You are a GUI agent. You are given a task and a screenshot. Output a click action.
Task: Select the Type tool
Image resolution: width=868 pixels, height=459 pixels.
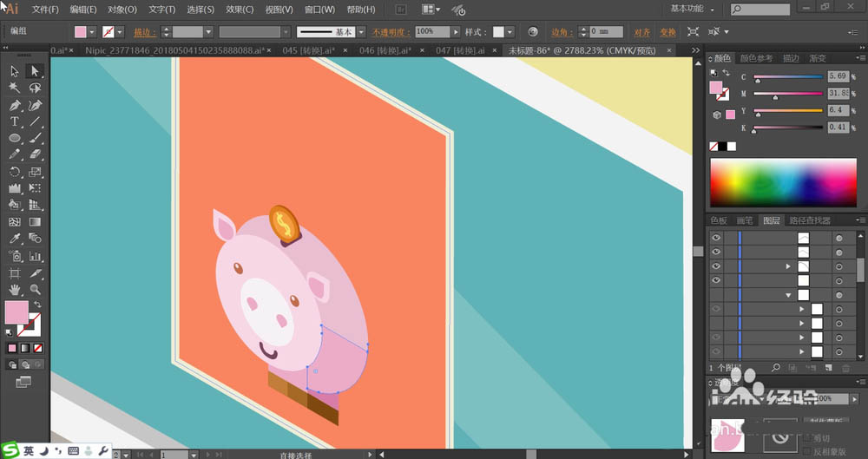(15, 121)
